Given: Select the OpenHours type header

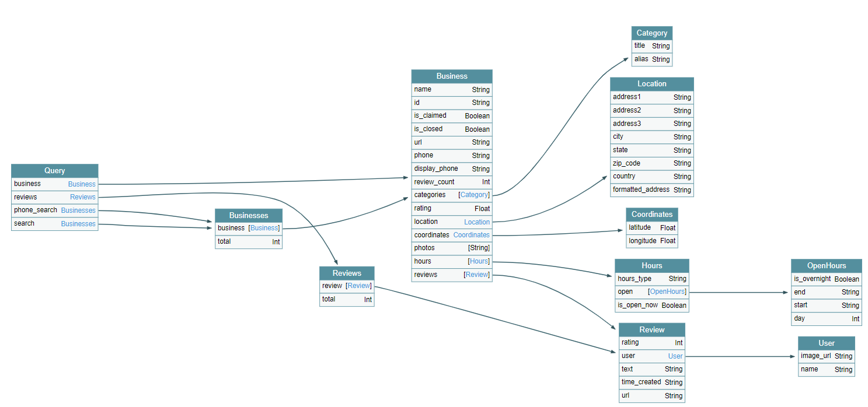Looking at the screenshot, I should tap(827, 265).
